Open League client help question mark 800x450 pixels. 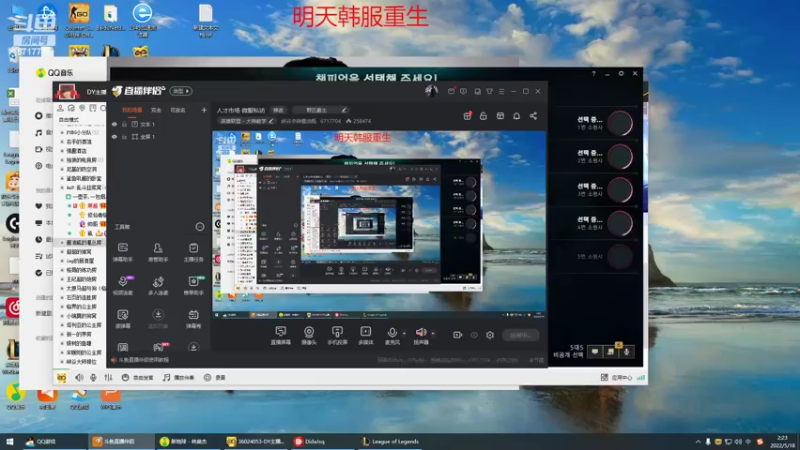click(593, 73)
